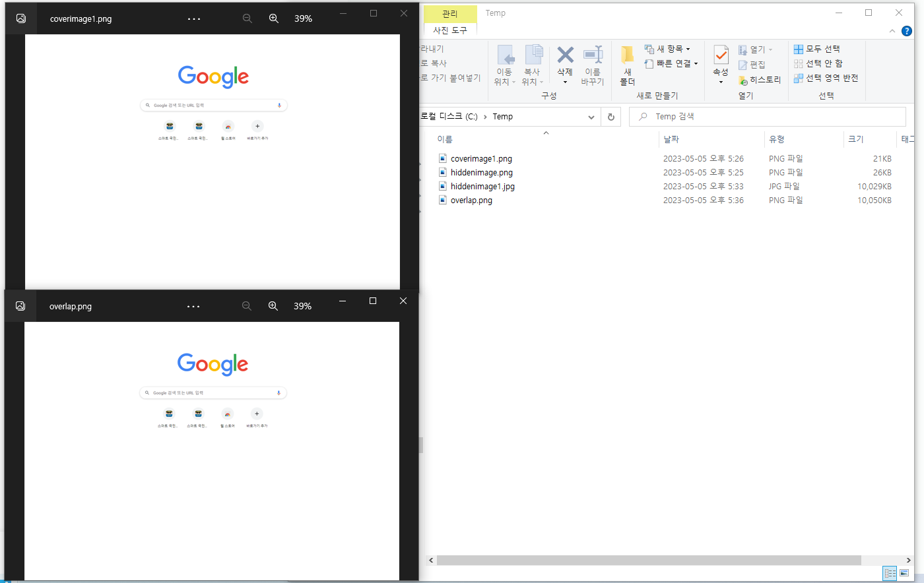This screenshot has height=583, width=924.
Task: Switch to large icons view in status bar
Action: click(904, 573)
